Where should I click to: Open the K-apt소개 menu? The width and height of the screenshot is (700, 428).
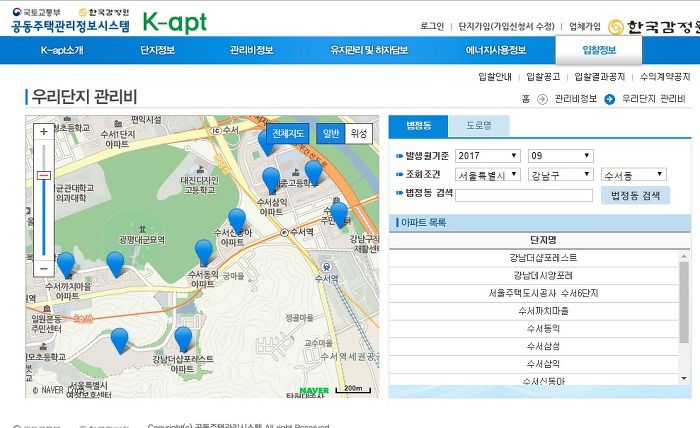click(x=62, y=50)
